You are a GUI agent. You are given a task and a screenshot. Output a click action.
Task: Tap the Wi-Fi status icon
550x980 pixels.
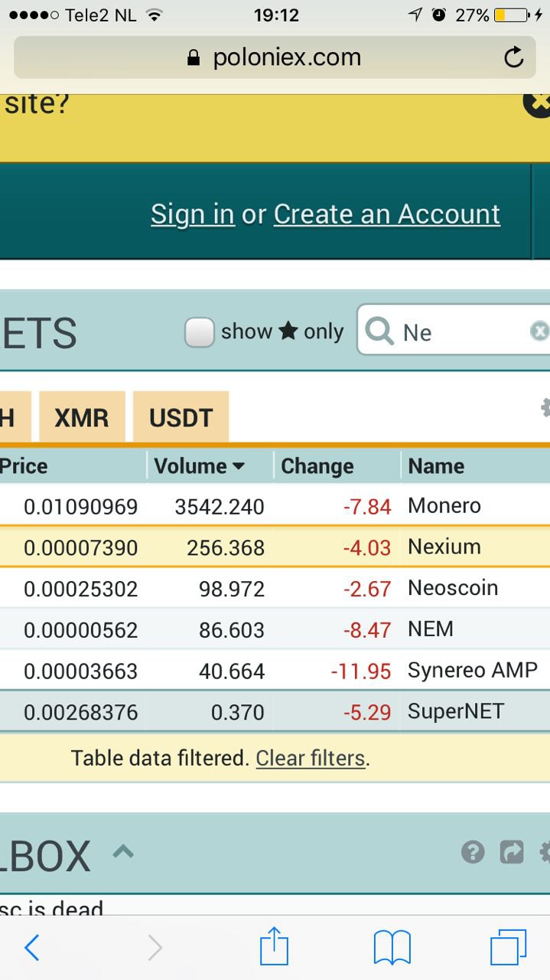(x=154, y=15)
